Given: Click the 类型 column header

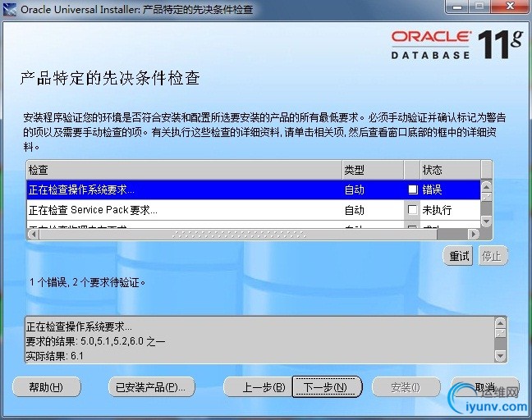Looking at the screenshot, I should point(373,170).
